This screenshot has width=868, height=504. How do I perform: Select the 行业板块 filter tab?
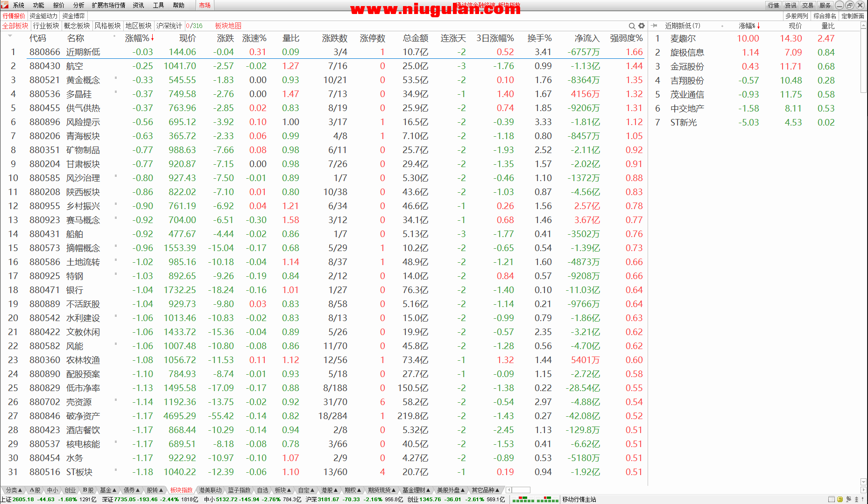coord(46,26)
